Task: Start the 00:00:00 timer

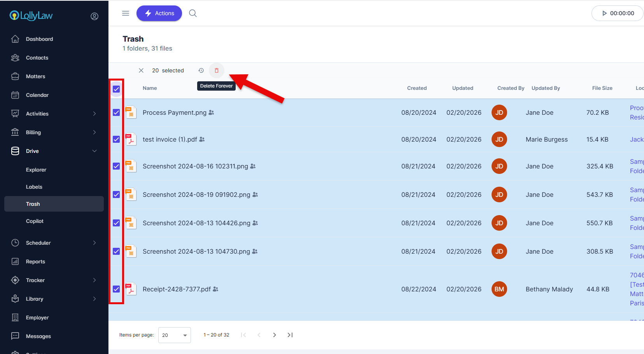Action: click(x=618, y=13)
